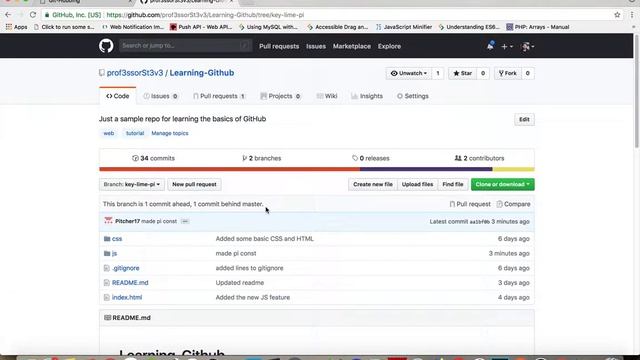Open the Apps bookmarks shortcut
This screenshot has width=640, height=360.
pyautogui.click(x=16, y=27)
